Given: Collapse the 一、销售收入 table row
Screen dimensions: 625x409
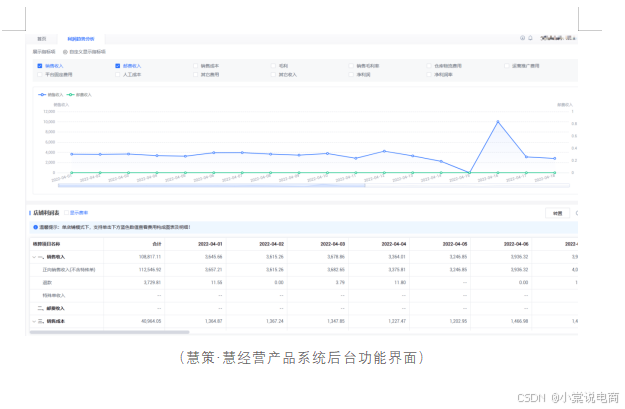Looking at the screenshot, I should pos(34,257).
